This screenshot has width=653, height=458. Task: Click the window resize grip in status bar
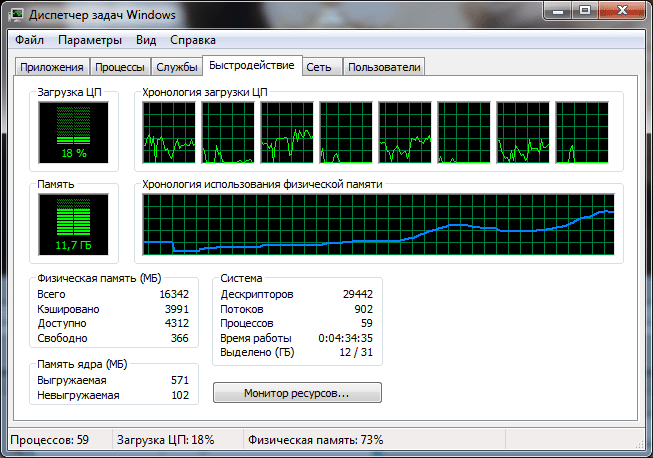coord(639,444)
